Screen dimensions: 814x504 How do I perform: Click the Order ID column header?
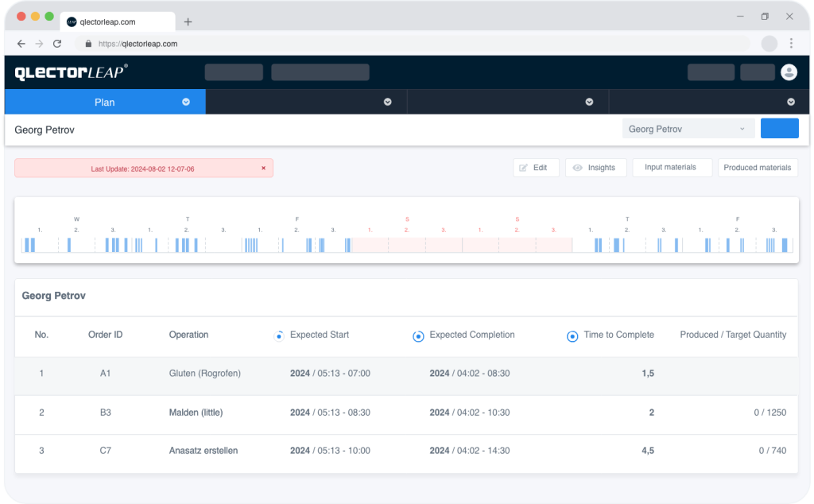(106, 335)
